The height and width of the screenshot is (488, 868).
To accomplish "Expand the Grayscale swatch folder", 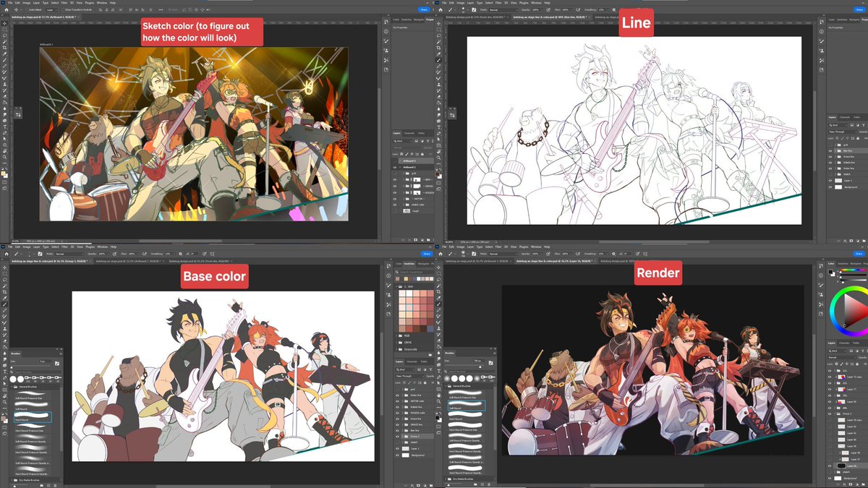I will click(x=396, y=349).
